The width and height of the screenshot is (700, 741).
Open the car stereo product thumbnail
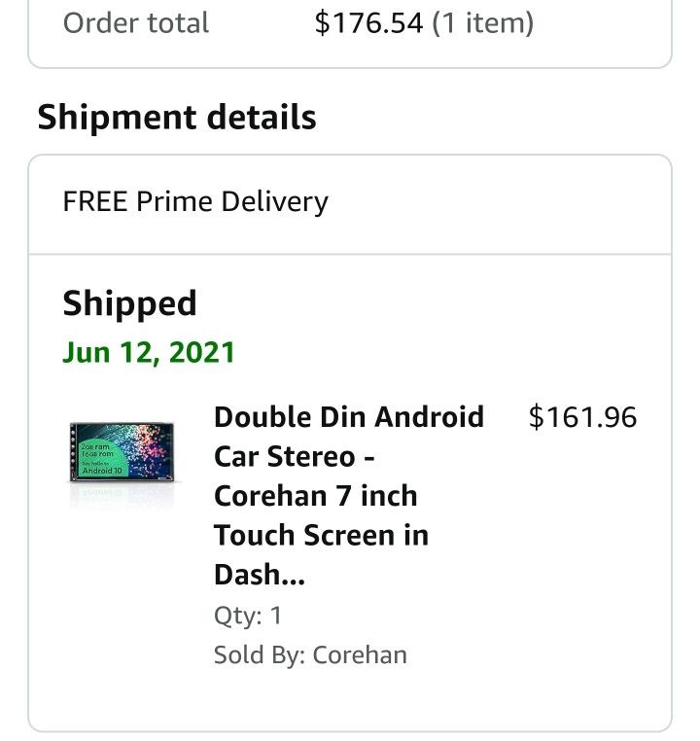123,453
